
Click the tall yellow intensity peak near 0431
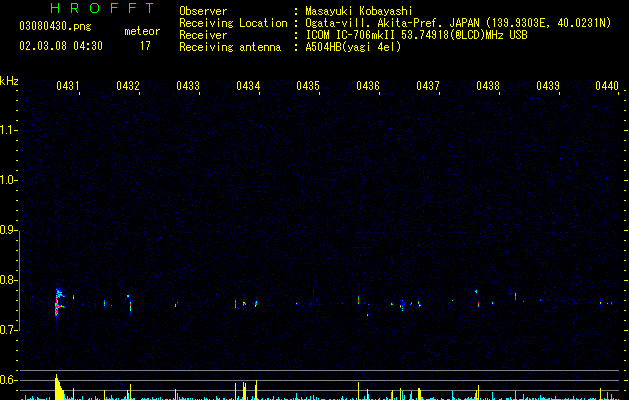(59, 387)
